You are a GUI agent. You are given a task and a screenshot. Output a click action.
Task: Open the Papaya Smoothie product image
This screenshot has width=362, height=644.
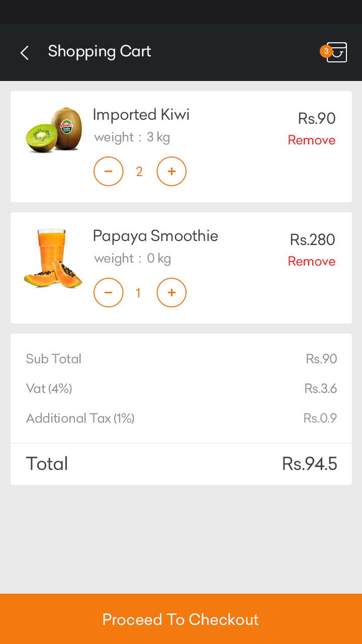coord(53,258)
